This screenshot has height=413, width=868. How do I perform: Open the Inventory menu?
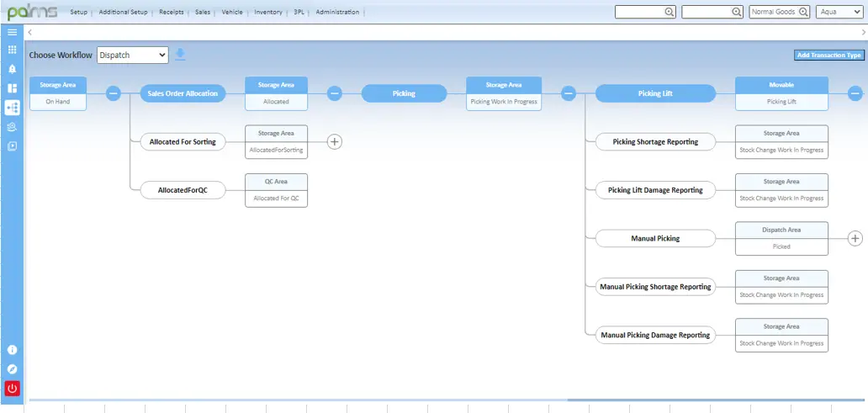(x=268, y=13)
